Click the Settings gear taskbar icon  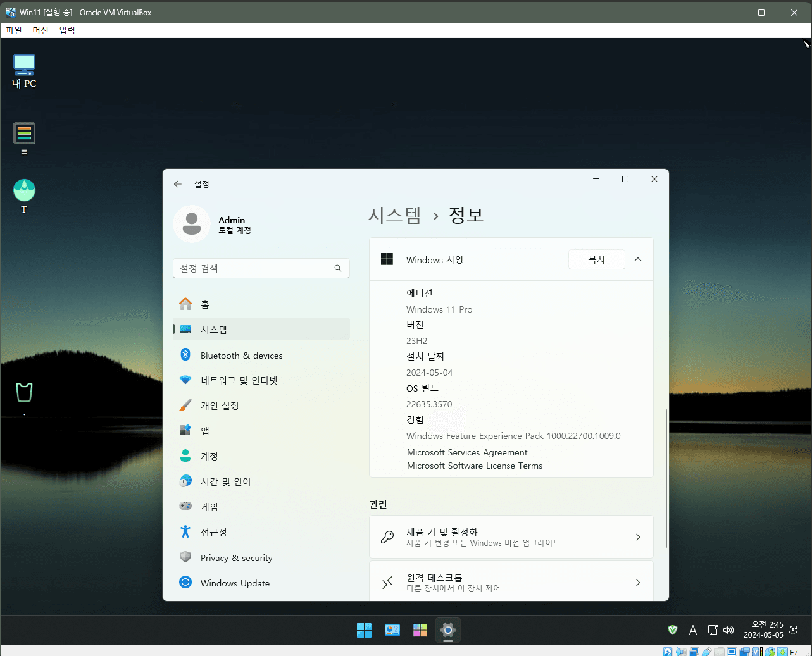pos(448,630)
